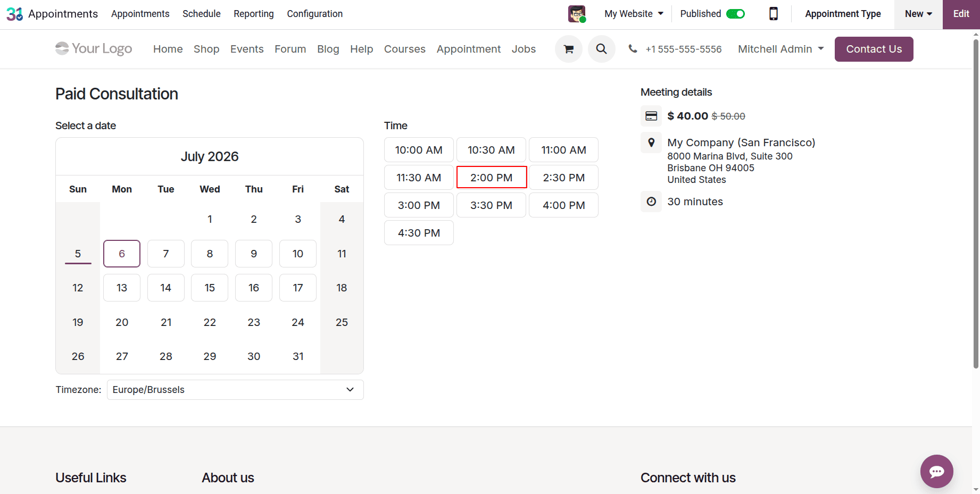Click the Edit button

pos(961,14)
